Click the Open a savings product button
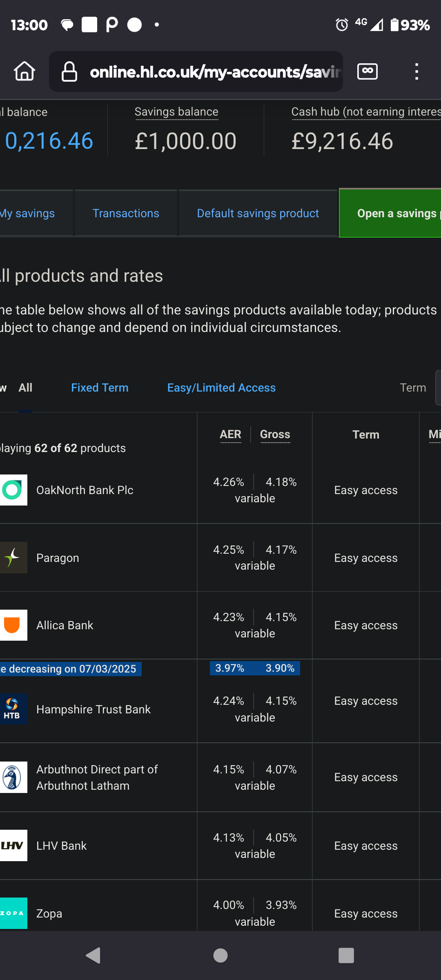This screenshot has height=980, width=441. tap(390, 213)
